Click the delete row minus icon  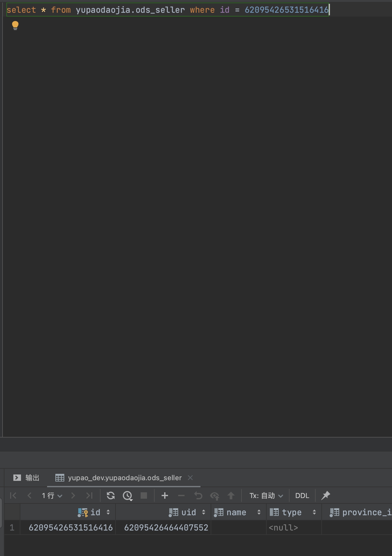181,495
